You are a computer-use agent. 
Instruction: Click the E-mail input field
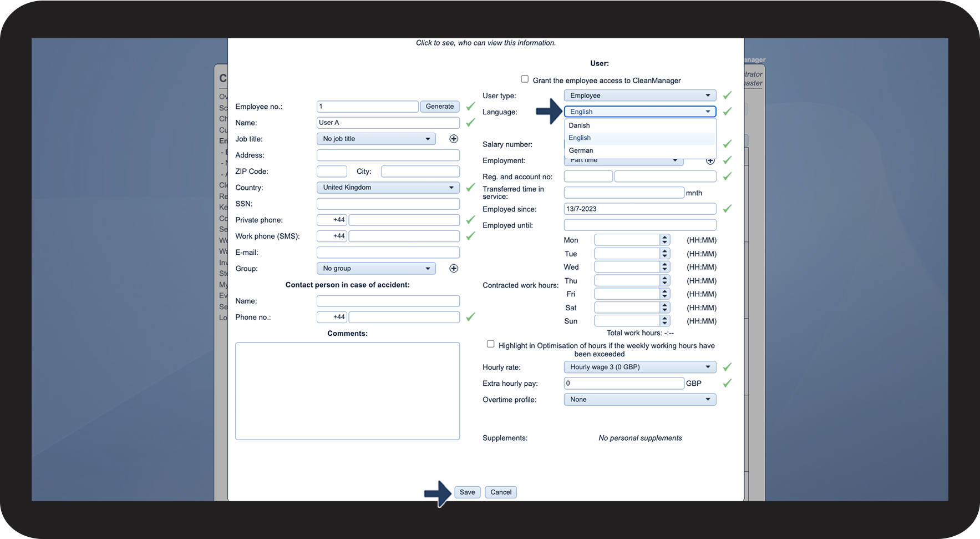click(388, 253)
